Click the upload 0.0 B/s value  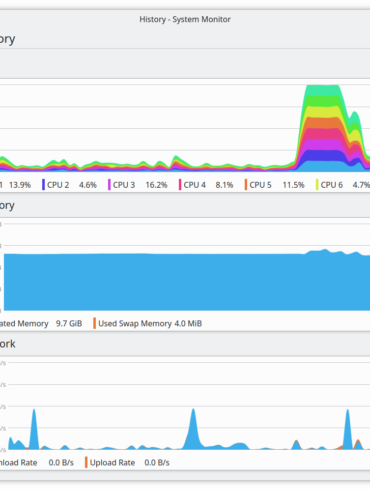click(157, 462)
